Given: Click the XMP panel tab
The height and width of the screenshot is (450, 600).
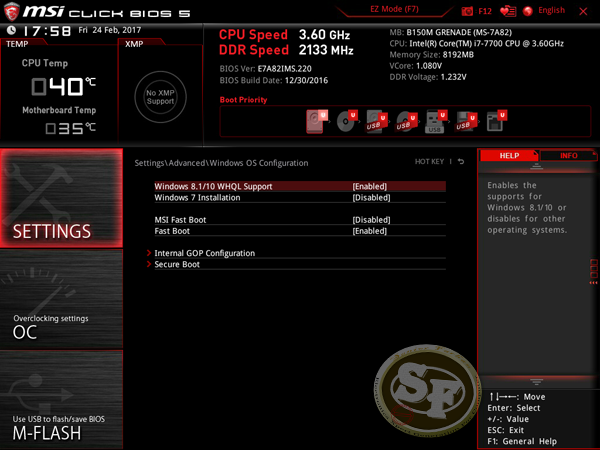Looking at the screenshot, I should (x=134, y=44).
